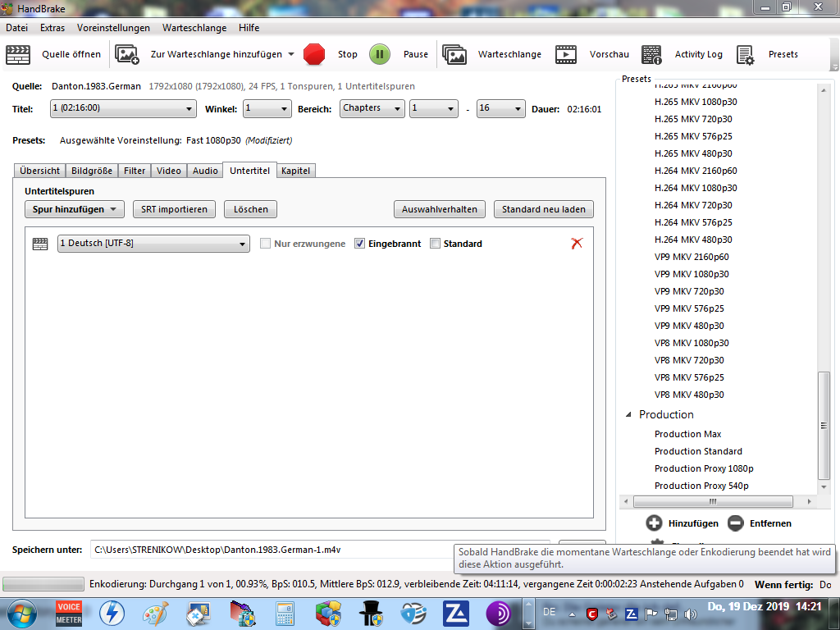Click the top-hat taskbar icon
The width and height of the screenshot is (840, 630).
point(371,614)
